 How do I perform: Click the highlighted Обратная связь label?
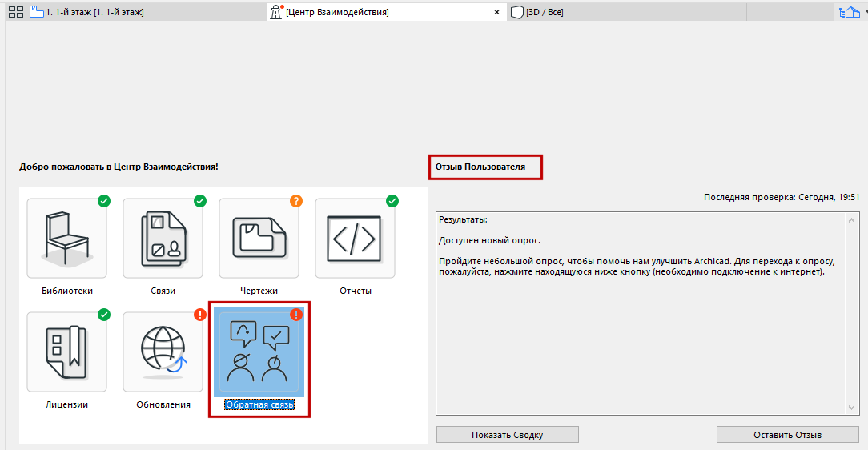coord(259,404)
